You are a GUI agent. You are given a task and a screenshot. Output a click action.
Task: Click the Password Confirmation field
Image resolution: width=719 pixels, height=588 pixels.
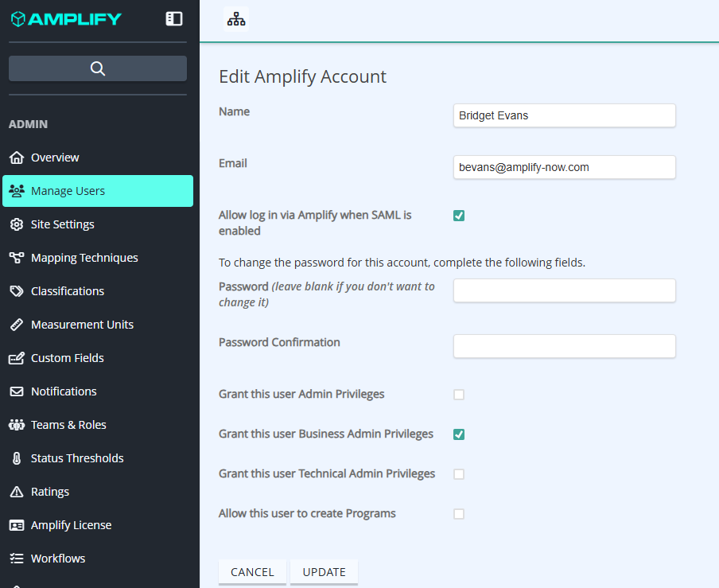[565, 346]
